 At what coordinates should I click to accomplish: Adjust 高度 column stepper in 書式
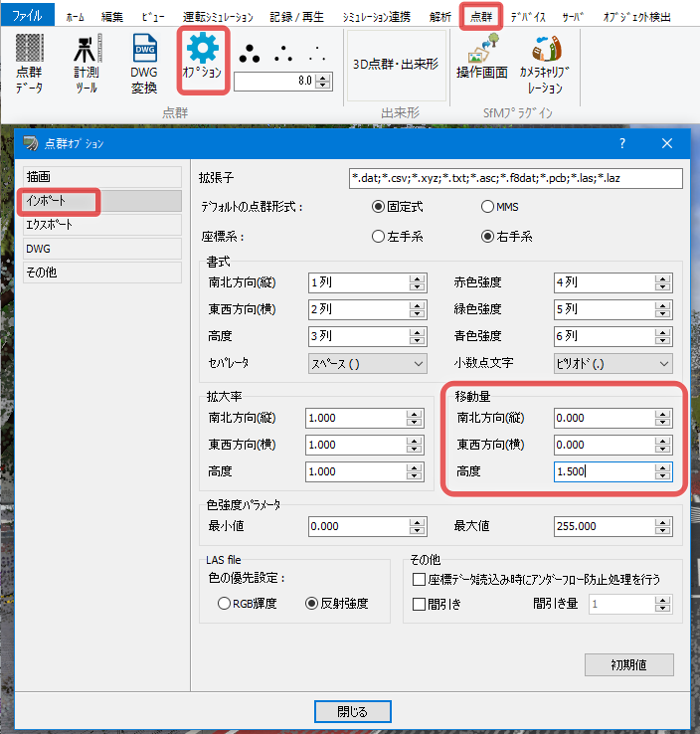click(417, 336)
